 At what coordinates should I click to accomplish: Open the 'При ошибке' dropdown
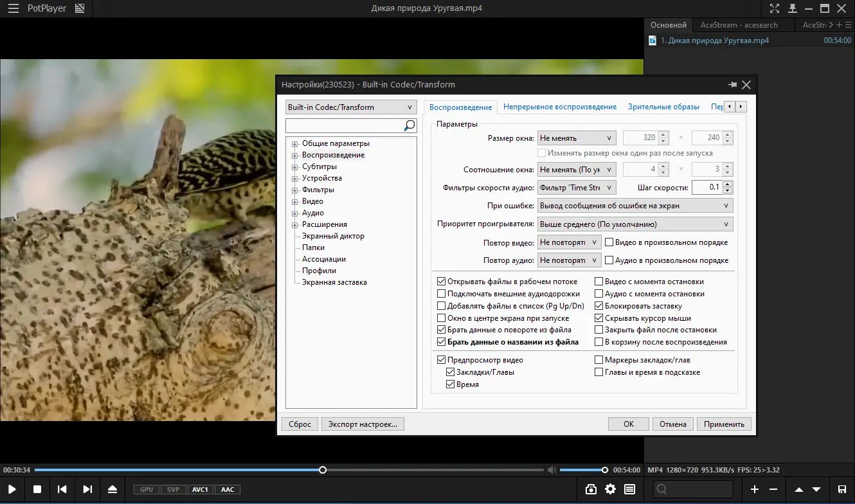[634, 206]
